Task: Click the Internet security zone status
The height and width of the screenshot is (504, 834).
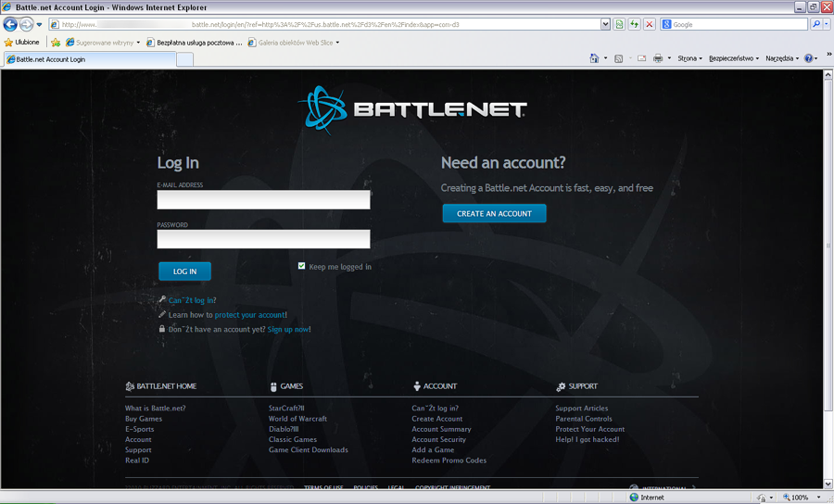Action: pyautogui.click(x=647, y=498)
